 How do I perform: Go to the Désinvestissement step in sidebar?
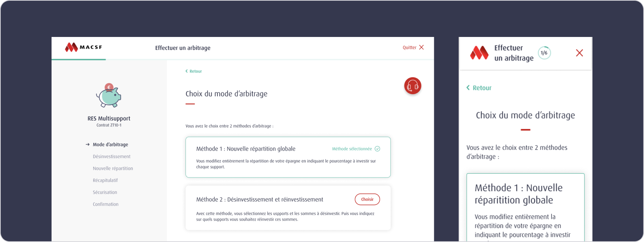click(x=111, y=157)
